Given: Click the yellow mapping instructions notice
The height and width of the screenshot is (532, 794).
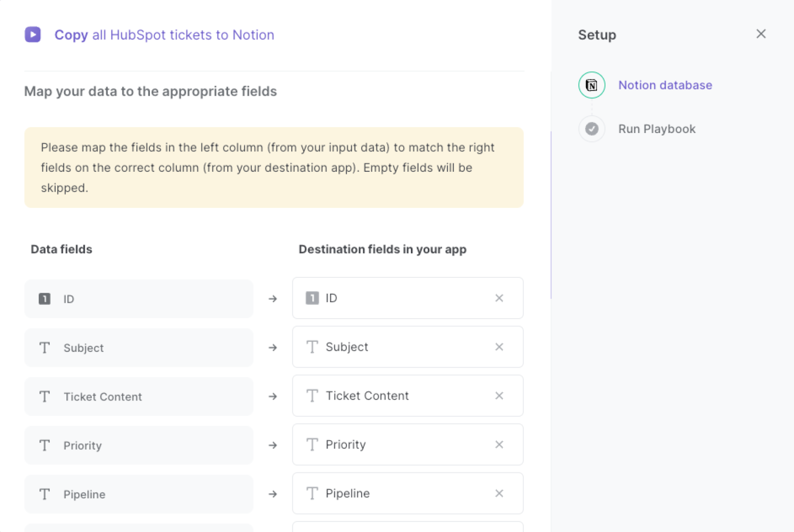Looking at the screenshot, I should click(274, 168).
